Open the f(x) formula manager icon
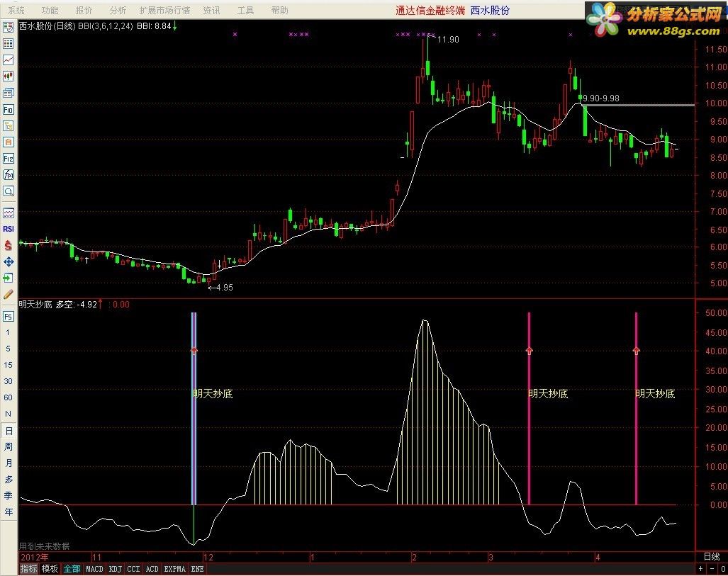The image size is (728, 576). [x=9, y=175]
